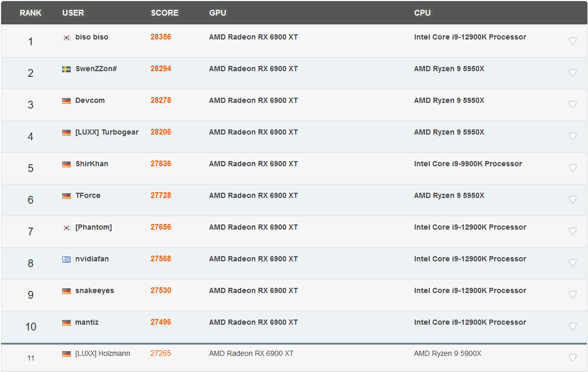Screen dimensions: 588x372
Task: Expand details arrow in Devcom row
Action: click(x=572, y=105)
